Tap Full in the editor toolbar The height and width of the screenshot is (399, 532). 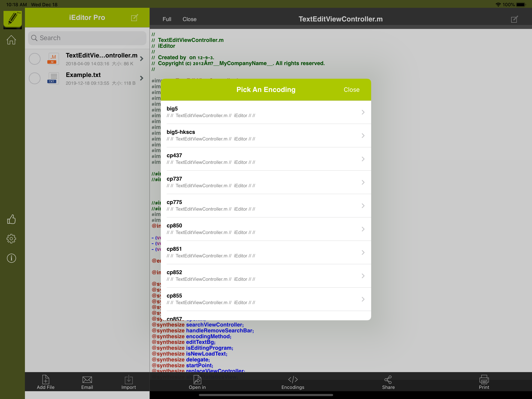tap(167, 19)
